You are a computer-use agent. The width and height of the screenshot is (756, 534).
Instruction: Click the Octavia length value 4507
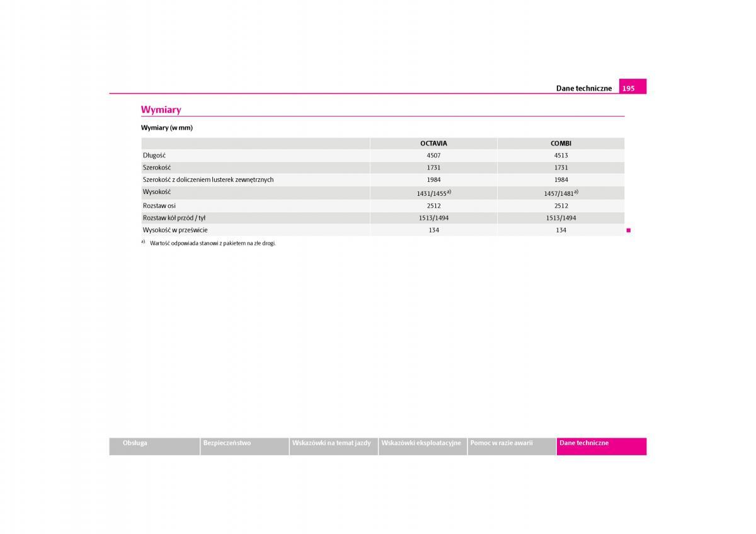(433, 156)
